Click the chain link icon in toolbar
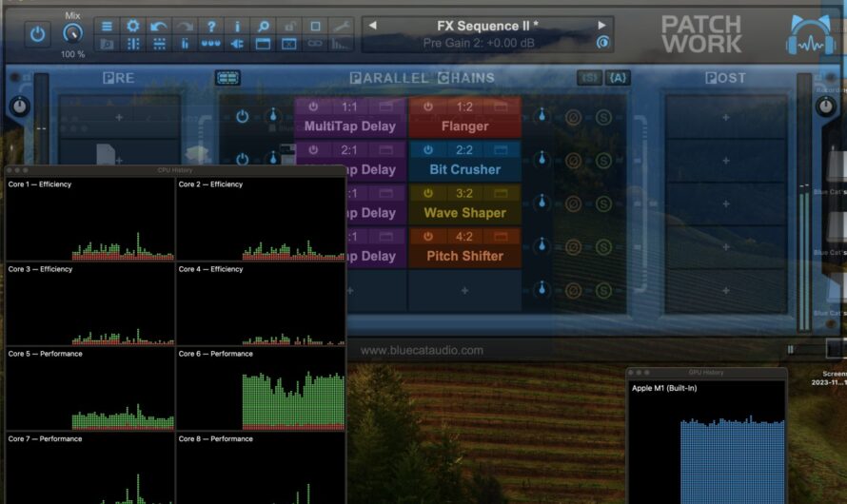The height and width of the screenshot is (504, 847). click(315, 44)
